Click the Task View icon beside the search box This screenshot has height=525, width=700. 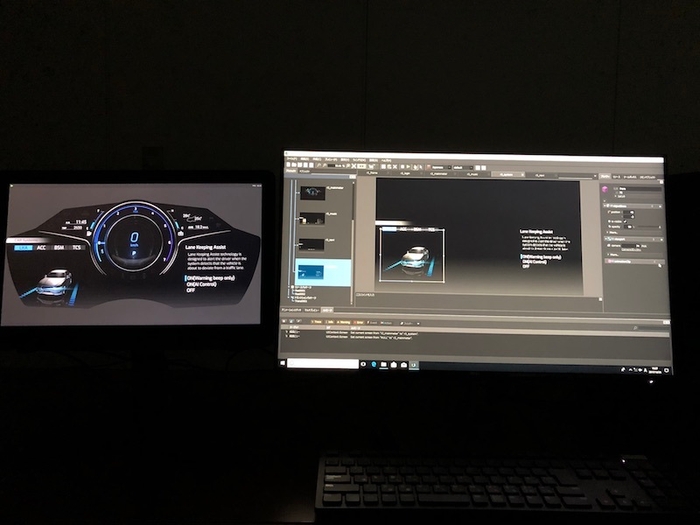coord(364,364)
